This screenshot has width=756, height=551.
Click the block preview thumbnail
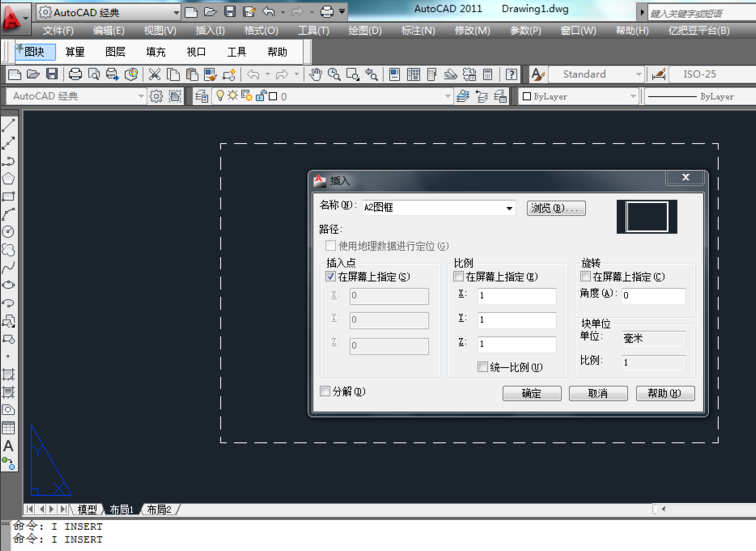647,217
